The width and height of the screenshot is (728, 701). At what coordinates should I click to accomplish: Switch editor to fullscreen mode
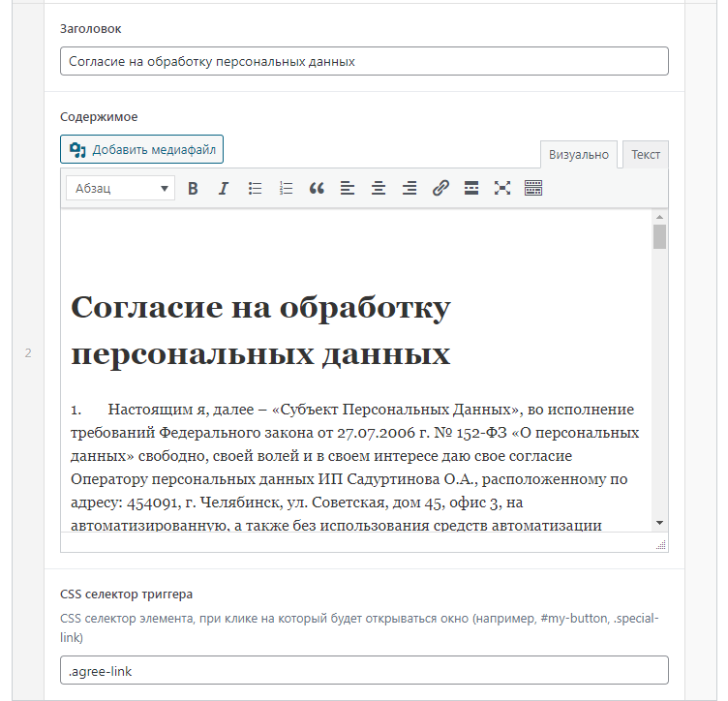click(502, 189)
